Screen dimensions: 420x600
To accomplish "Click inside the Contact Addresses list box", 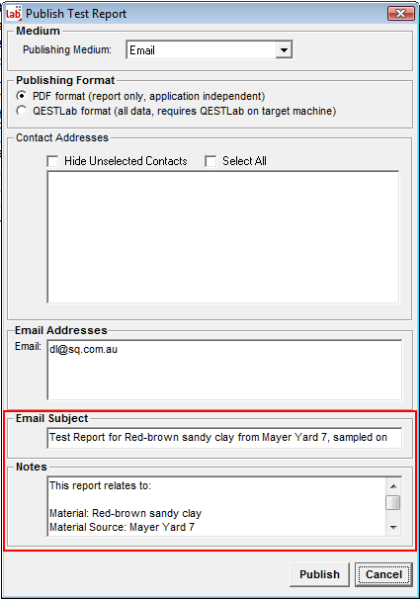I will coord(223,237).
